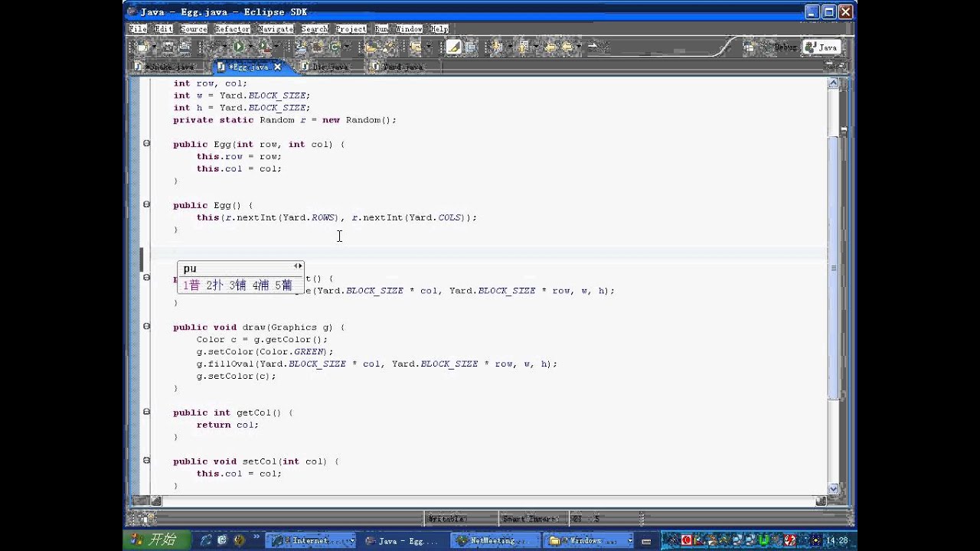
Task: Click the Save toolbar icon
Action: (167, 47)
